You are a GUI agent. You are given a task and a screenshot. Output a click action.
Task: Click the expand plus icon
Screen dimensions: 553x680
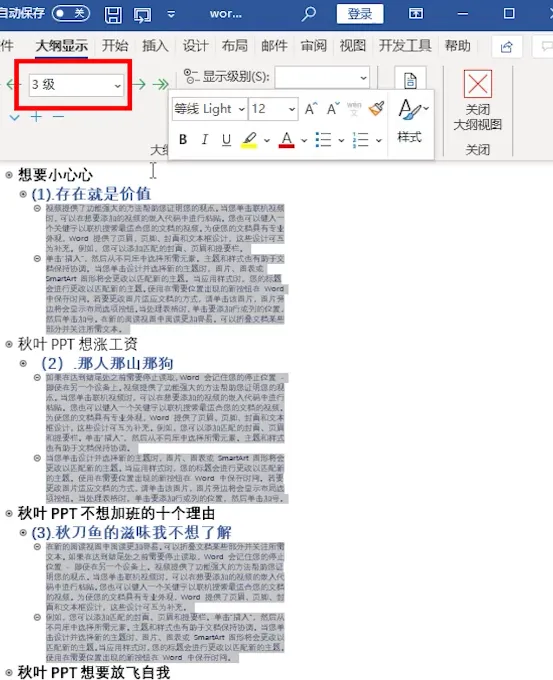point(36,117)
